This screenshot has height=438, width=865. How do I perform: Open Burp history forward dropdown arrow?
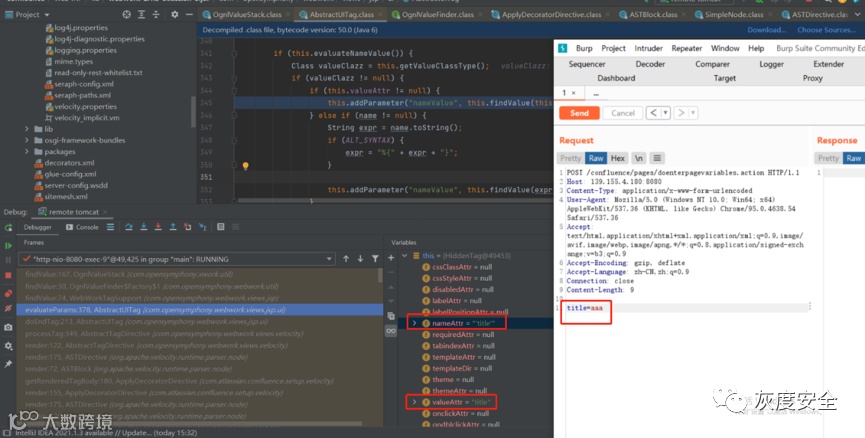pyautogui.click(x=693, y=113)
